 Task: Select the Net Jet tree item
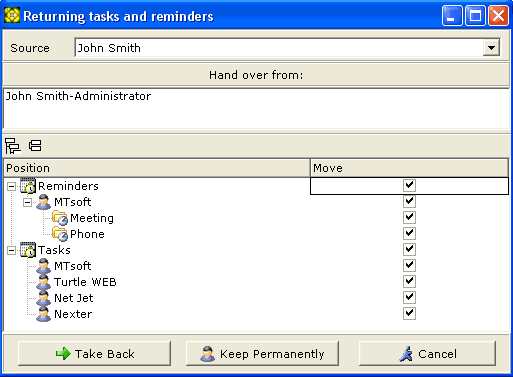coord(74,298)
